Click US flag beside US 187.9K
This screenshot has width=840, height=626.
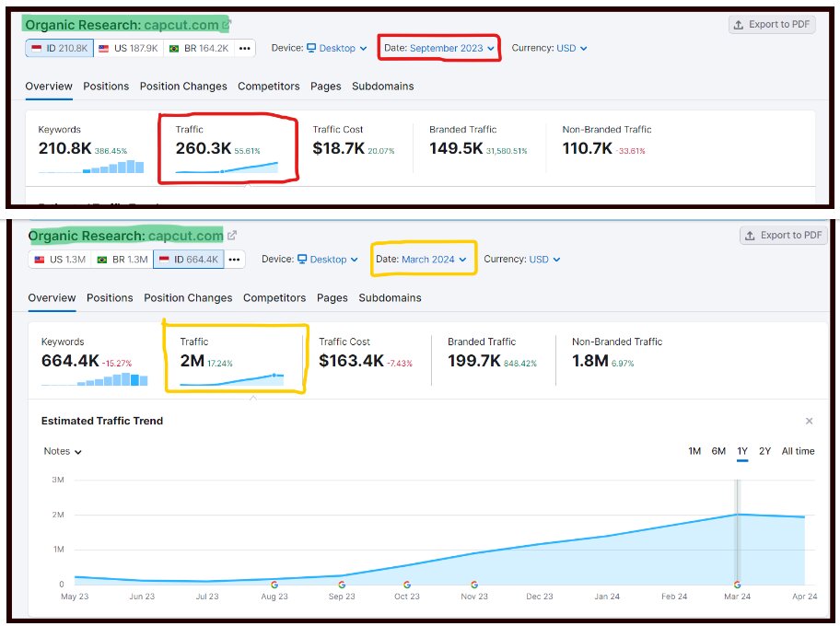pyautogui.click(x=104, y=48)
